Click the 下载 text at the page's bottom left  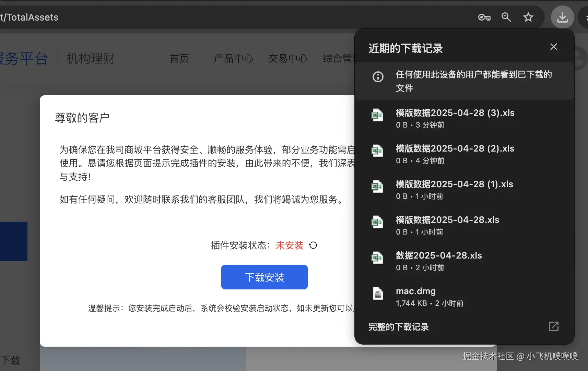pos(10,360)
